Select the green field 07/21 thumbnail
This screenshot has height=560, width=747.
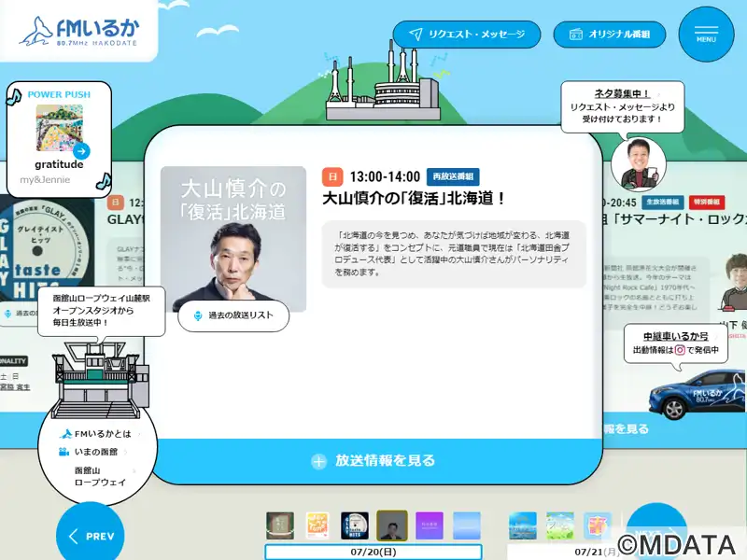560,525
